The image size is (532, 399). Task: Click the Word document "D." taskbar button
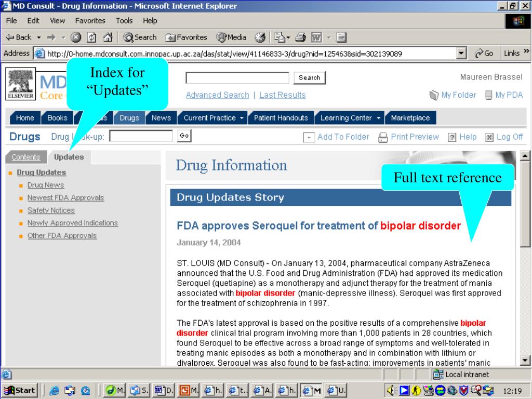[x=164, y=391]
